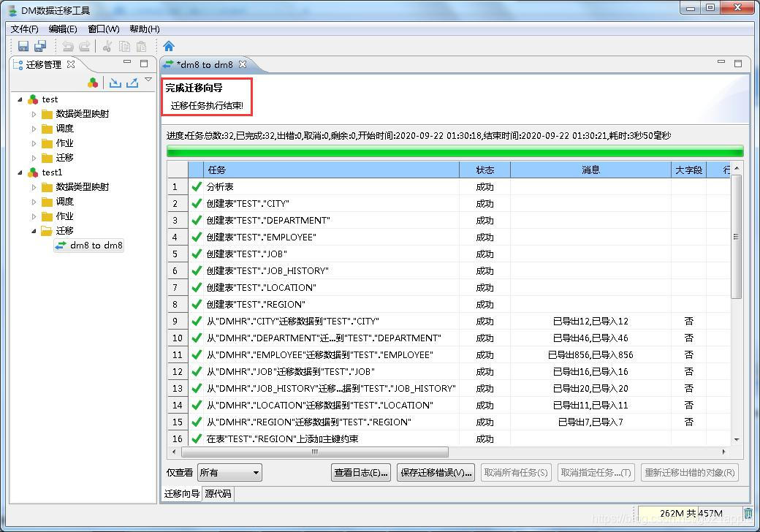760x532 pixels.
Task: Click the Save All toolbar icon
Action: (x=40, y=46)
